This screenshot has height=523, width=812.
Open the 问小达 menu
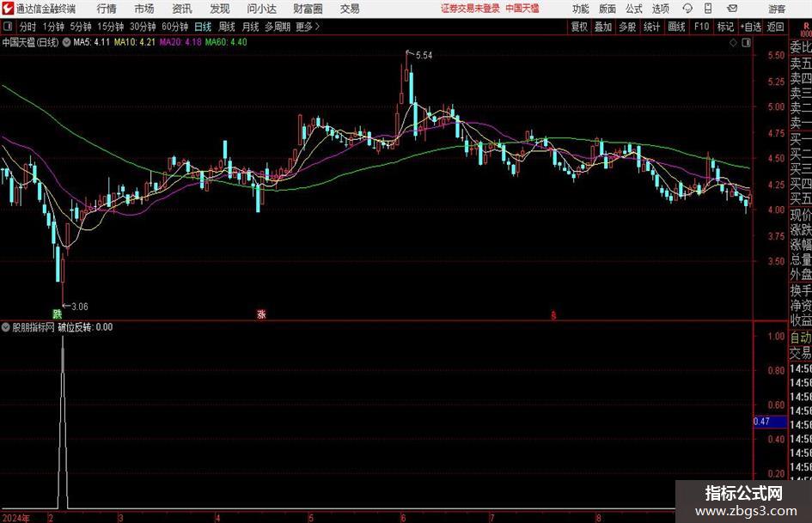[261, 9]
